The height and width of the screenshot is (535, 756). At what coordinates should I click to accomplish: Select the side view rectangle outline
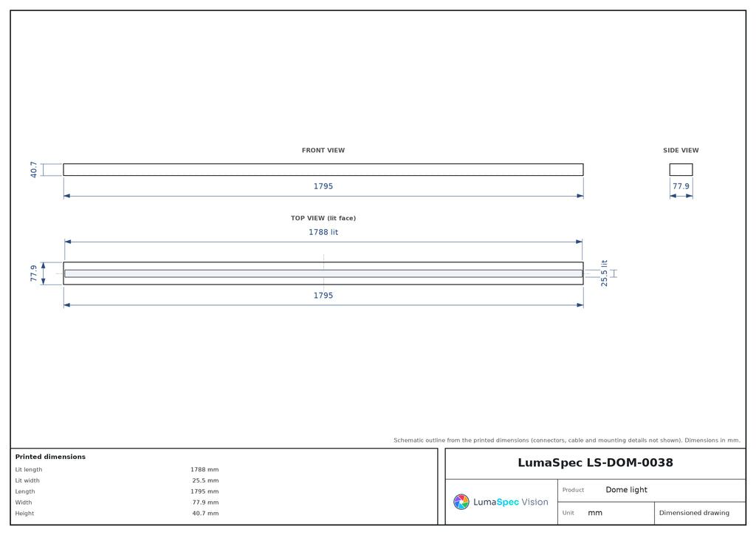point(681,169)
